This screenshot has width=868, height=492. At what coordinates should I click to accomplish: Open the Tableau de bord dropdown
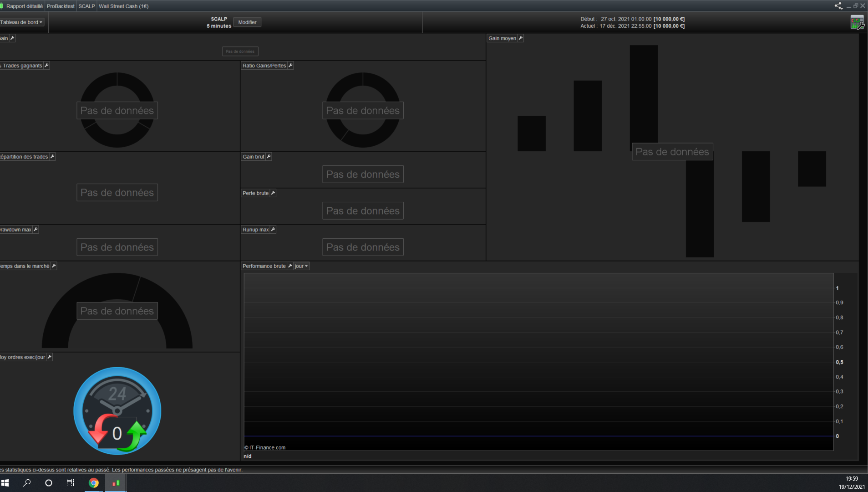click(x=21, y=22)
